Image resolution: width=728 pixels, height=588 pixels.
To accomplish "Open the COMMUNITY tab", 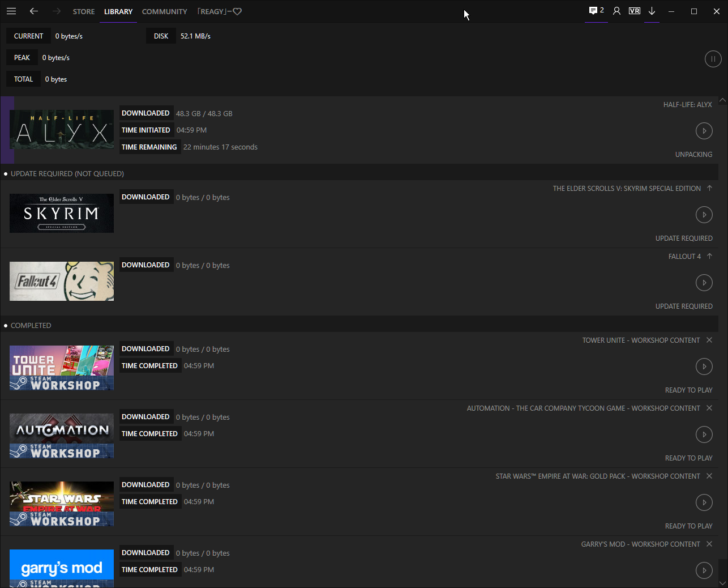I will click(164, 11).
